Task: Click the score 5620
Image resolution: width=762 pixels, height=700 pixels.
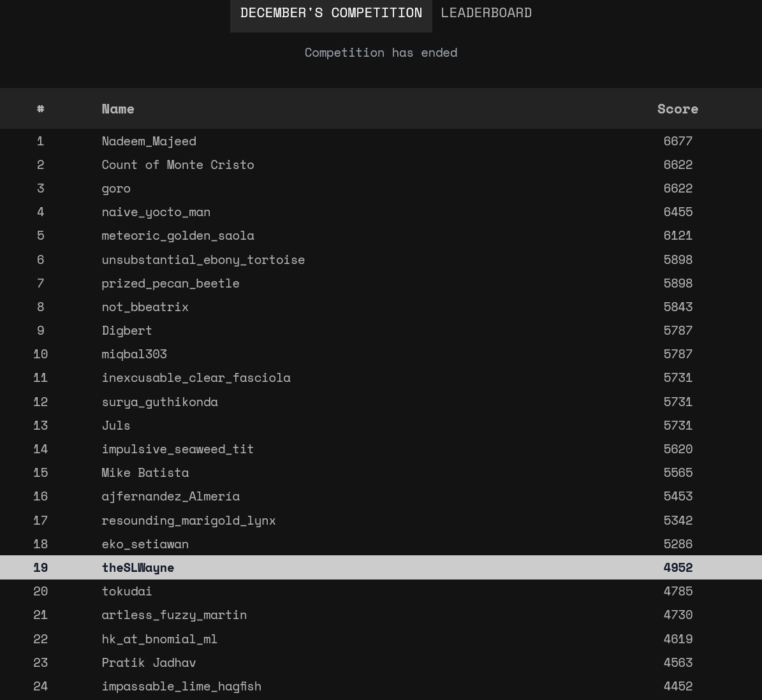Action: point(678,449)
